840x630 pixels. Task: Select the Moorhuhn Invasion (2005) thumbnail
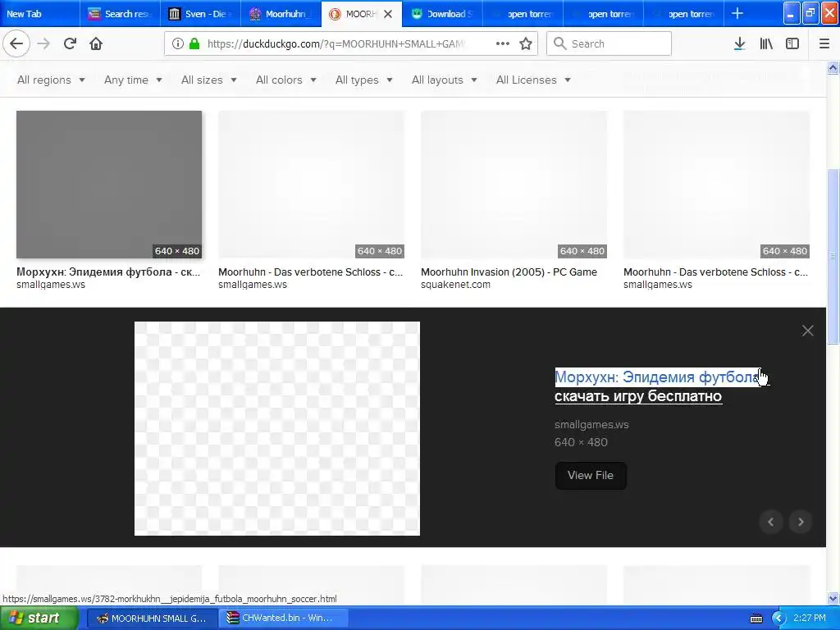point(514,185)
